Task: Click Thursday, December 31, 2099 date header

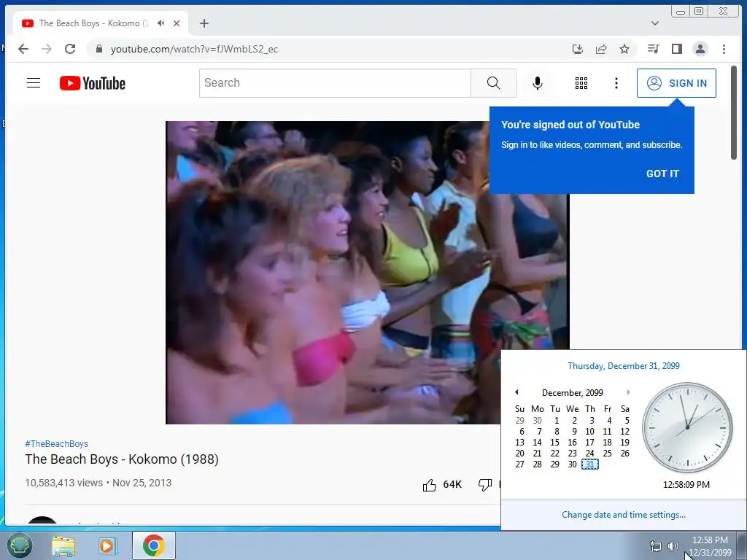Action: [624, 366]
